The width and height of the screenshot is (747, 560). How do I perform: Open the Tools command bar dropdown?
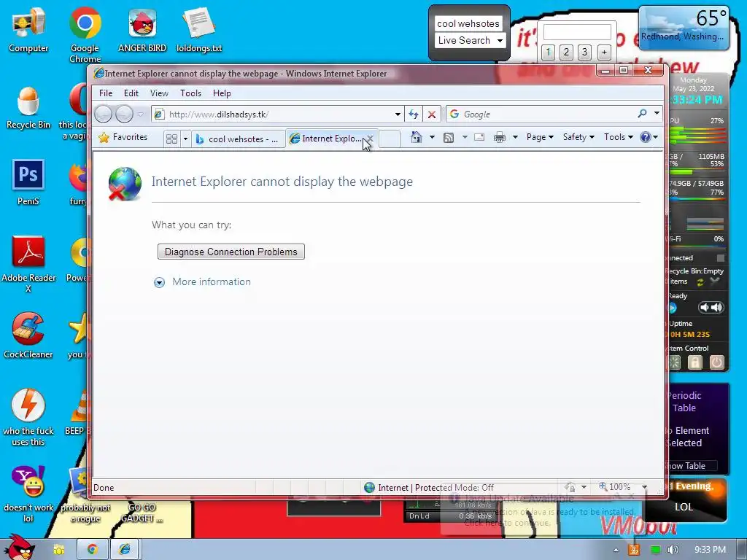(x=619, y=137)
